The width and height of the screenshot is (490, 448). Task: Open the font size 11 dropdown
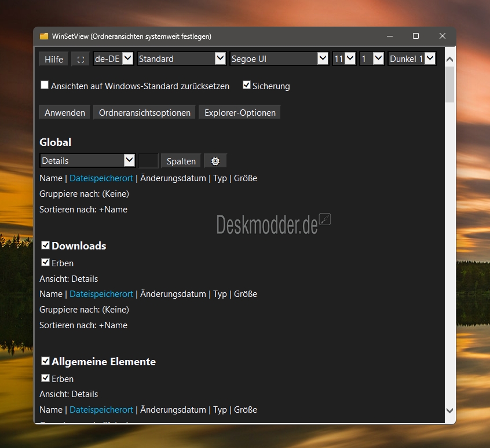pyautogui.click(x=344, y=58)
